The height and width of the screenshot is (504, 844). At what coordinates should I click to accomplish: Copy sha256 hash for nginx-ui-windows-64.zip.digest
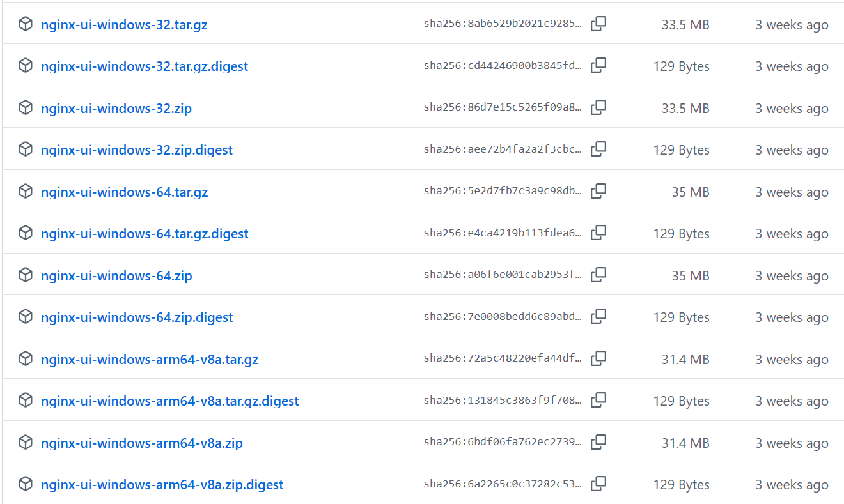click(x=598, y=317)
